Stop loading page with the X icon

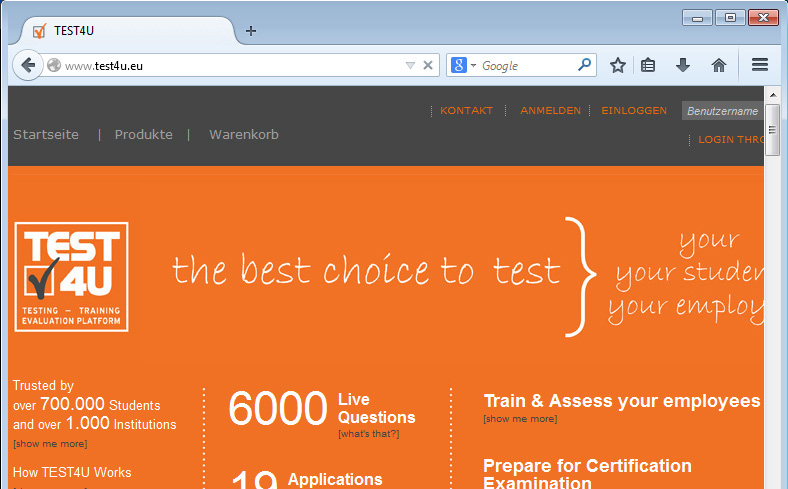click(428, 65)
